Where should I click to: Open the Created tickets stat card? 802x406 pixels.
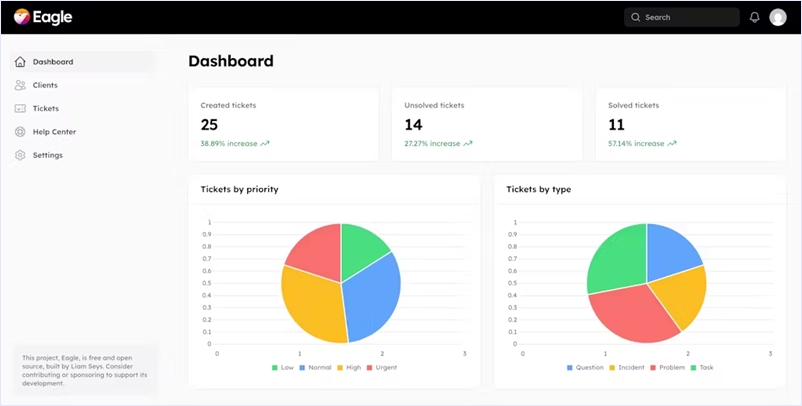point(283,124)
